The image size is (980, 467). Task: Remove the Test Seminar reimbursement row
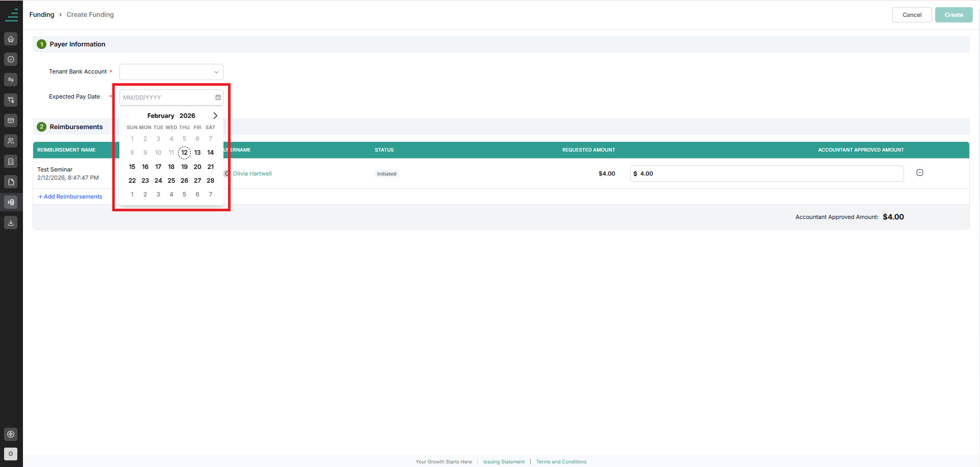click(x=920, y=173)
